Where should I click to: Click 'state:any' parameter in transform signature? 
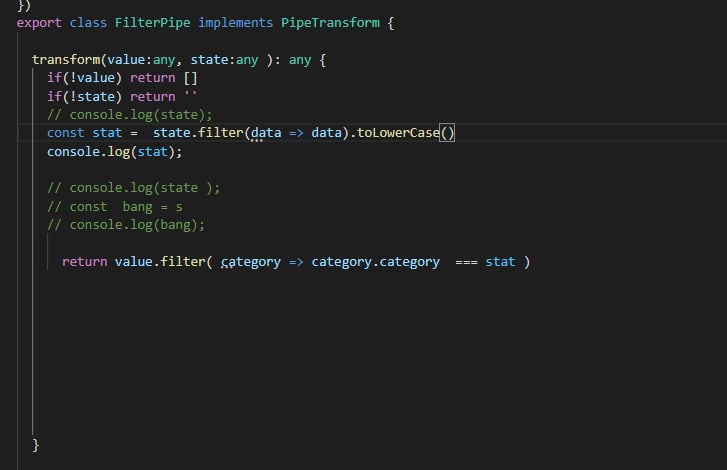pos(224,60)
